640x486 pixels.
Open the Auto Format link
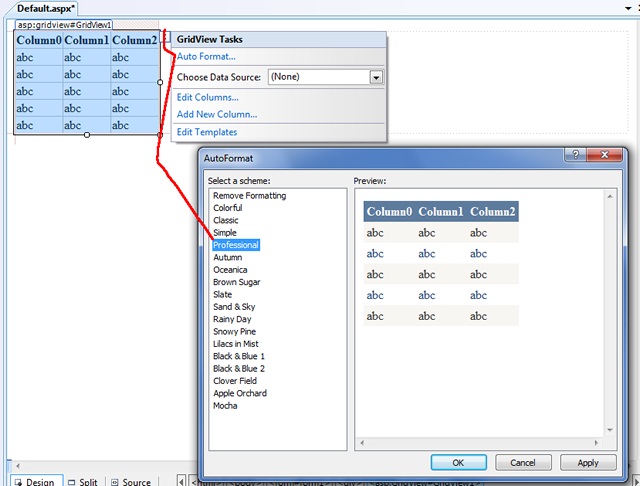(206, 56)
